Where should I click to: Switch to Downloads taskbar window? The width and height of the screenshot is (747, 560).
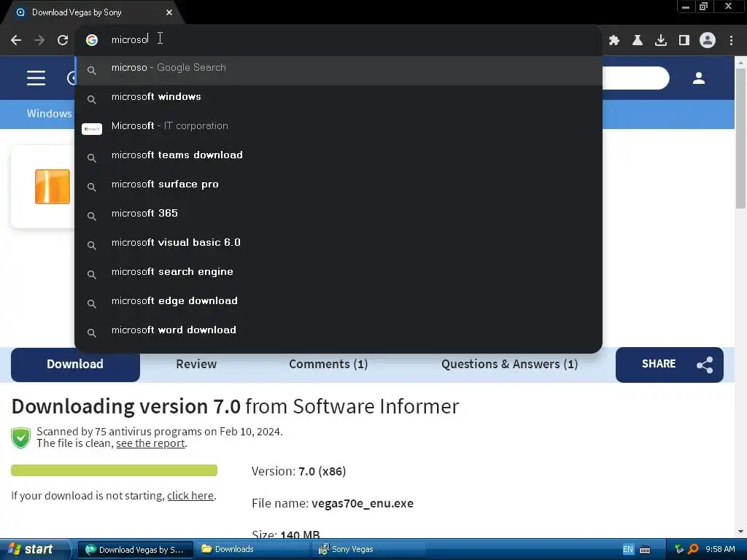(252, 550)
